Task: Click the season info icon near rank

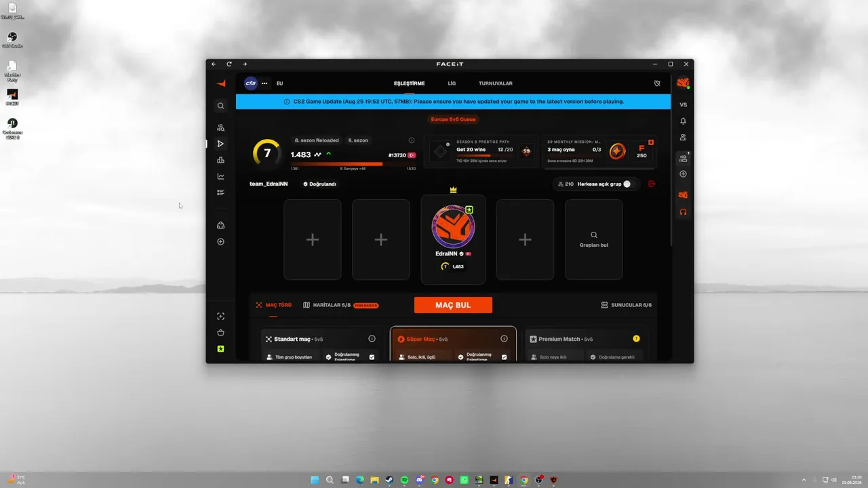Action: tap(412, 140)
